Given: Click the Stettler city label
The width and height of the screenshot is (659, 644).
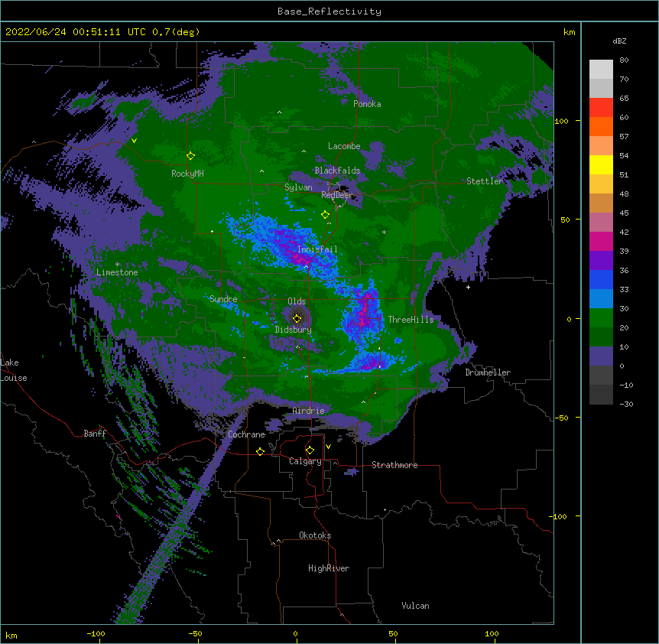Looking at the screenshot, I should tap(485, 181).
